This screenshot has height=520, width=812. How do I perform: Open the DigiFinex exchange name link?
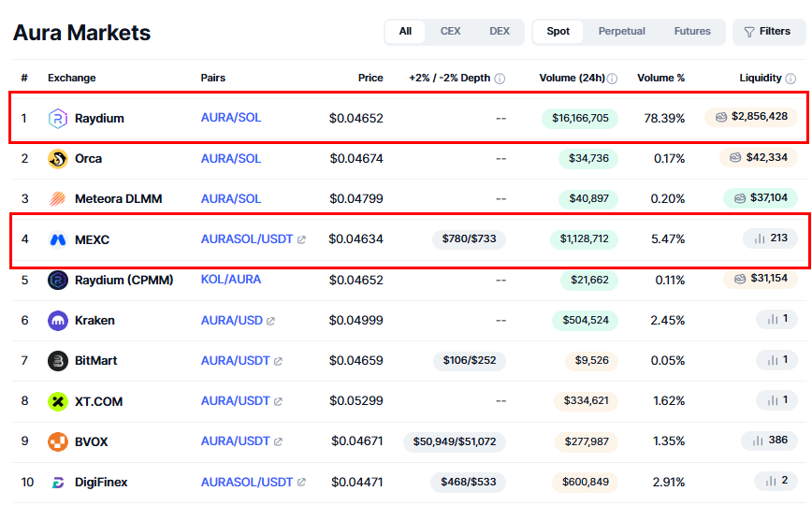[101, 483]
